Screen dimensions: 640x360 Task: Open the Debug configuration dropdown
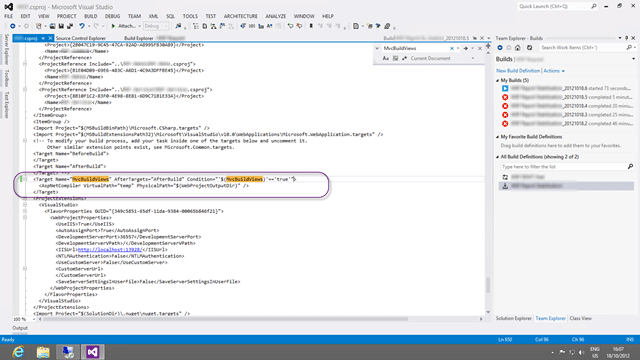tap(156, 26)
